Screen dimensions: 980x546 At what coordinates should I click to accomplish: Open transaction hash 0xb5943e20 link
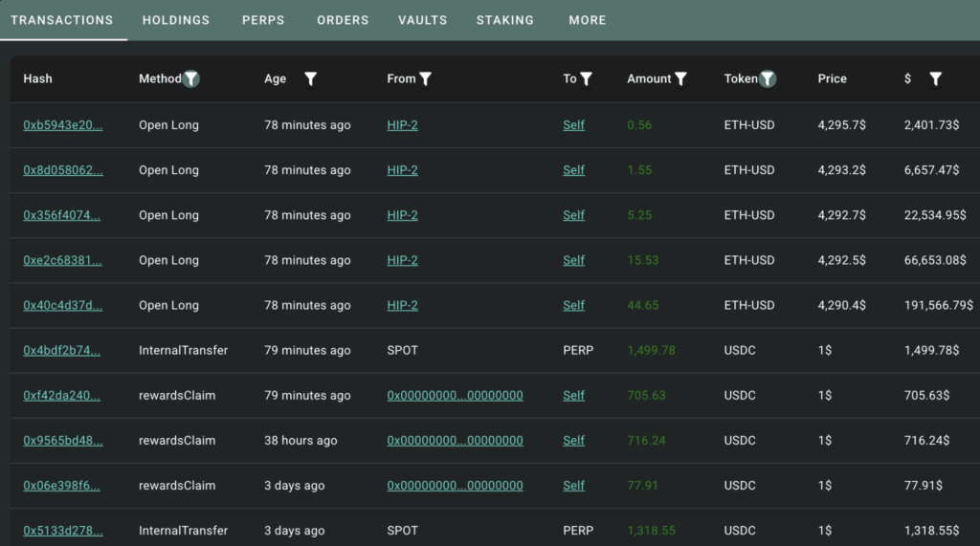[62, 125]
